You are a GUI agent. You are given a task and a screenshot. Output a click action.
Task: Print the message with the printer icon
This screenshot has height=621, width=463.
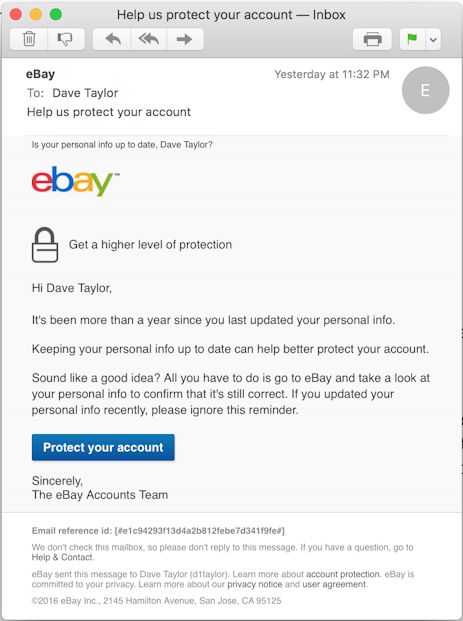372,39
